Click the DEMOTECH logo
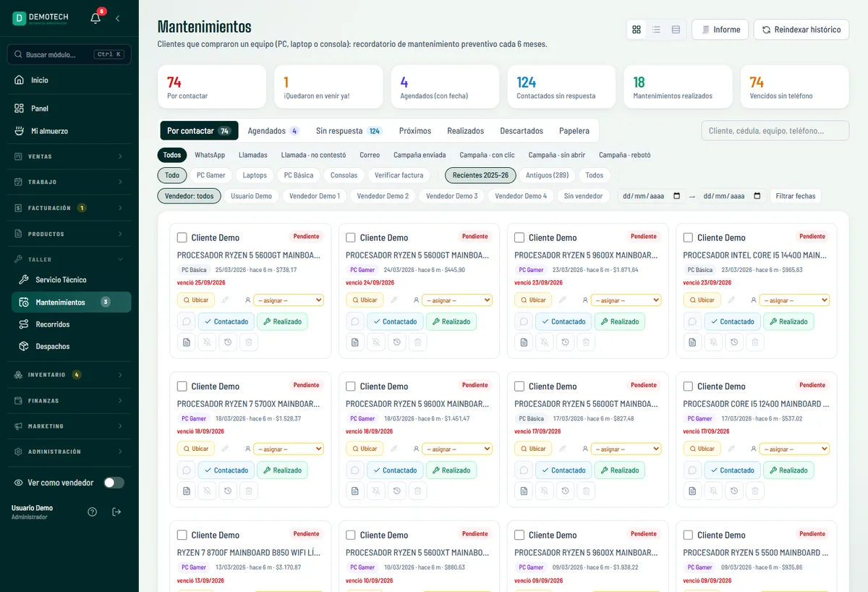The image size is (868, 592). coord(41,19)
